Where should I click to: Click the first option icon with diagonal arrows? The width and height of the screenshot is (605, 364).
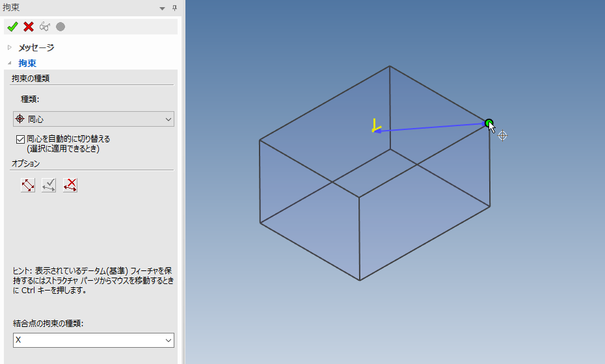point(28,185)
